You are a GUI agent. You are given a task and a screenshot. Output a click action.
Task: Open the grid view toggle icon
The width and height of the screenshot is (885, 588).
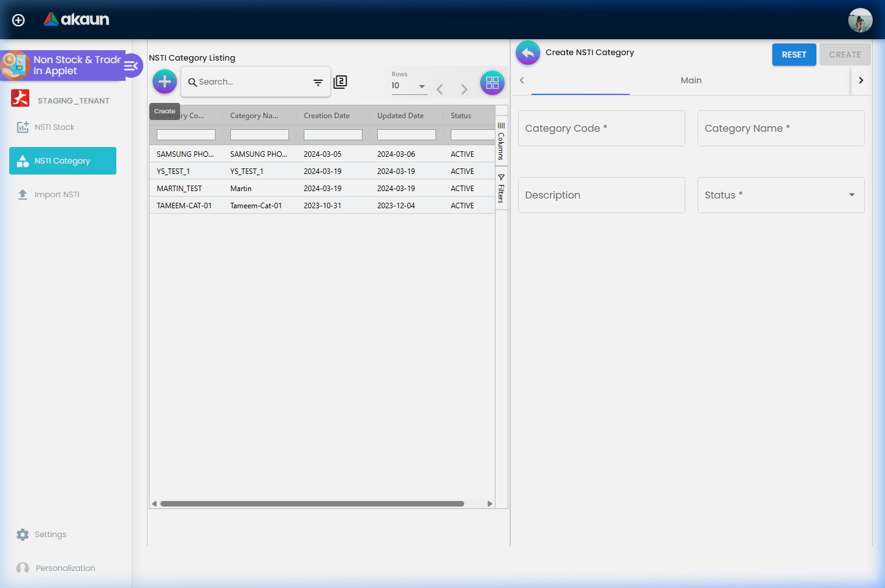(x=492, y=83)
